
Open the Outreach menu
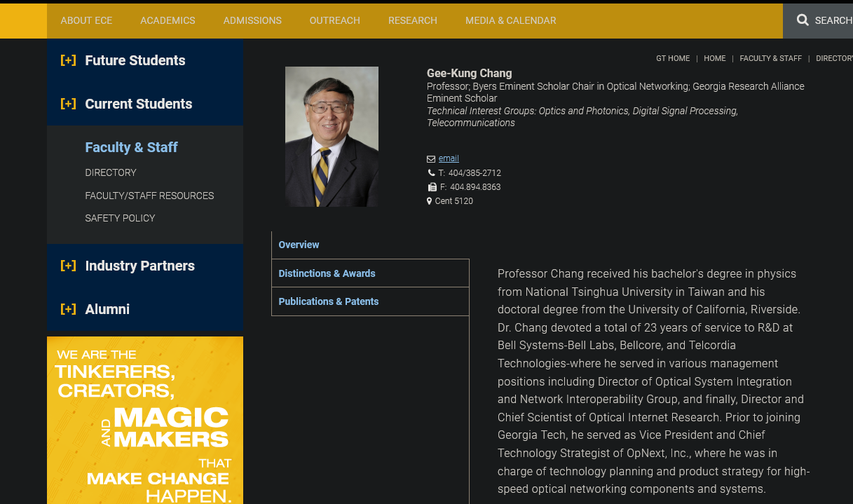pos(335,20)
